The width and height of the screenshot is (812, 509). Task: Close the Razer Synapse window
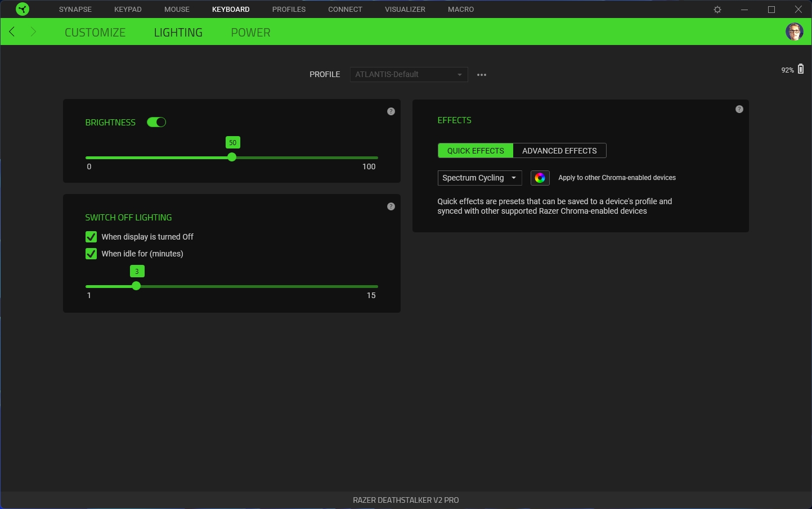point(798,10)
